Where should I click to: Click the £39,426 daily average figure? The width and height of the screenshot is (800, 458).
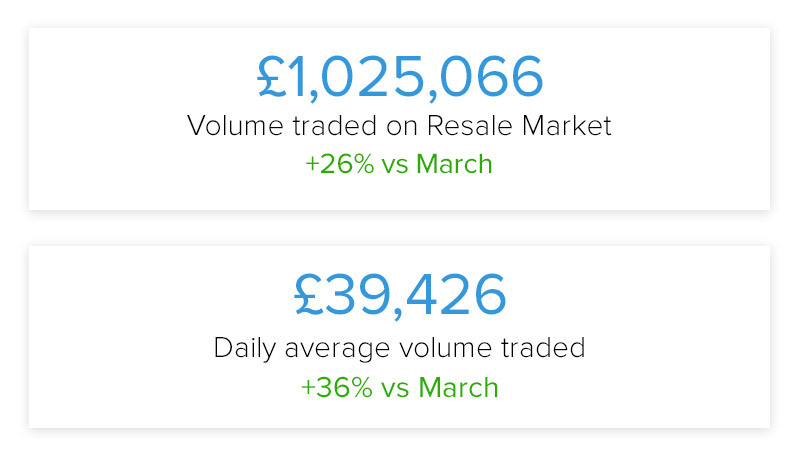pos(400,296)
